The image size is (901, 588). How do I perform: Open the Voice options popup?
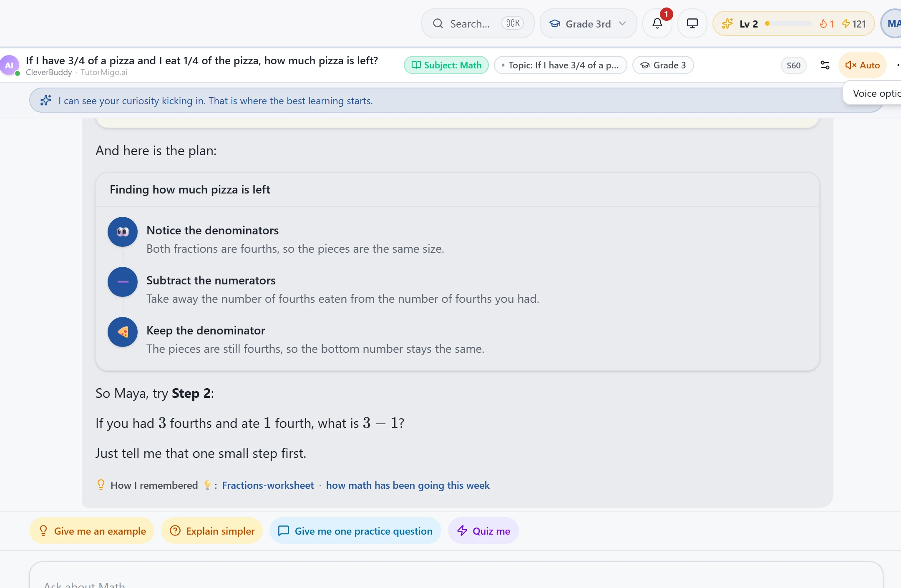(873, 93)
